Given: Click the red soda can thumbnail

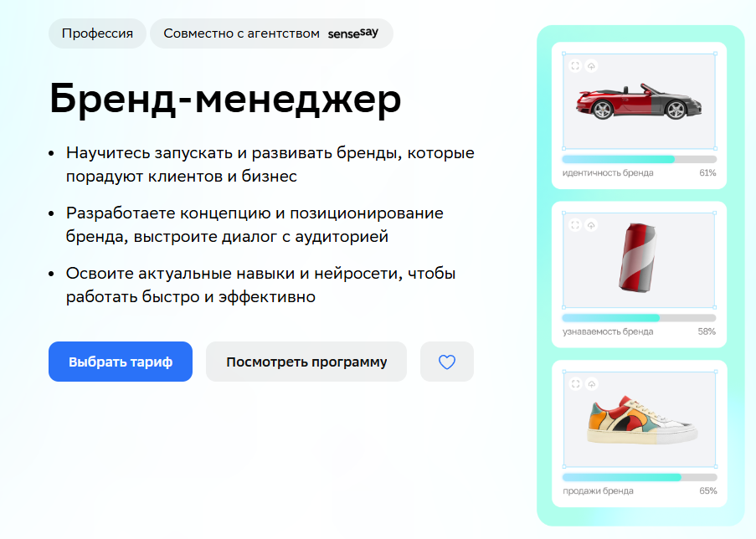Looking at the screenshot, I should pos(637,257).
